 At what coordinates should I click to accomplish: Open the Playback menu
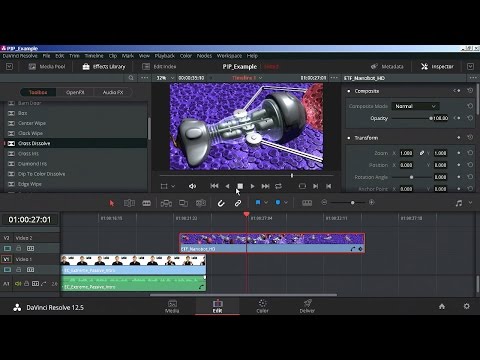165,56
